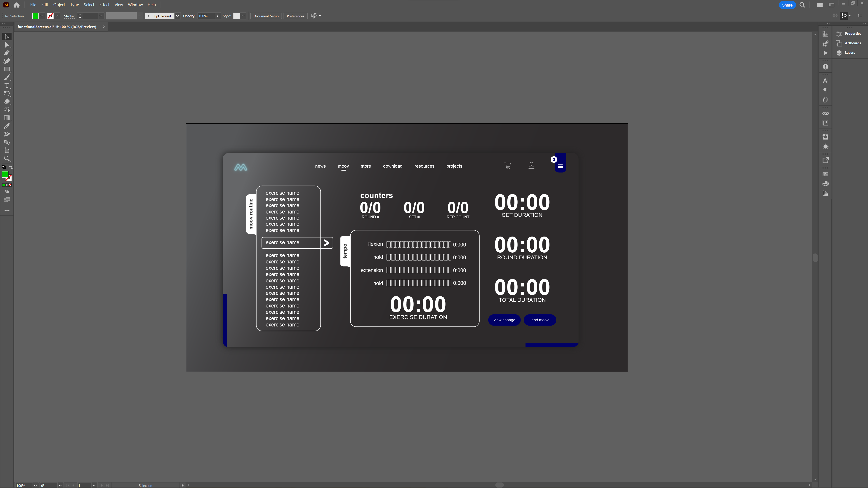Screen dimensions: 868x488
Task: Select the Shape Builder tool
Action: pos(7,110)
